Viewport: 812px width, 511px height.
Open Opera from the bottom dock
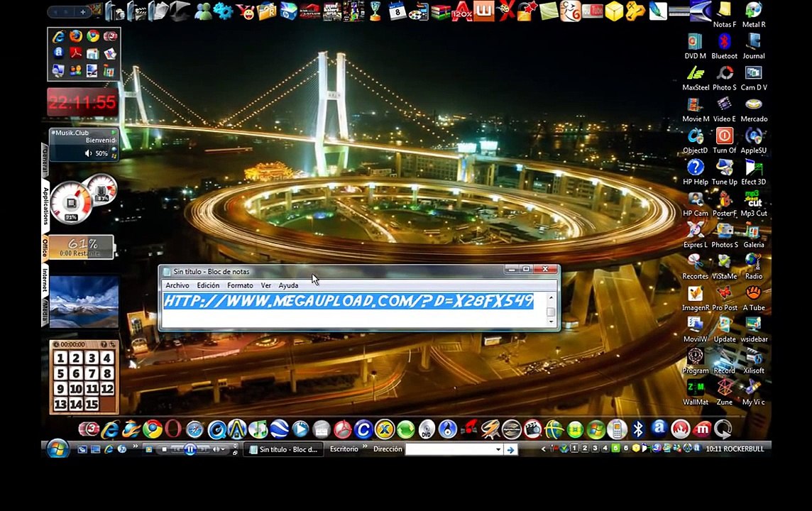tap(173, 429)
